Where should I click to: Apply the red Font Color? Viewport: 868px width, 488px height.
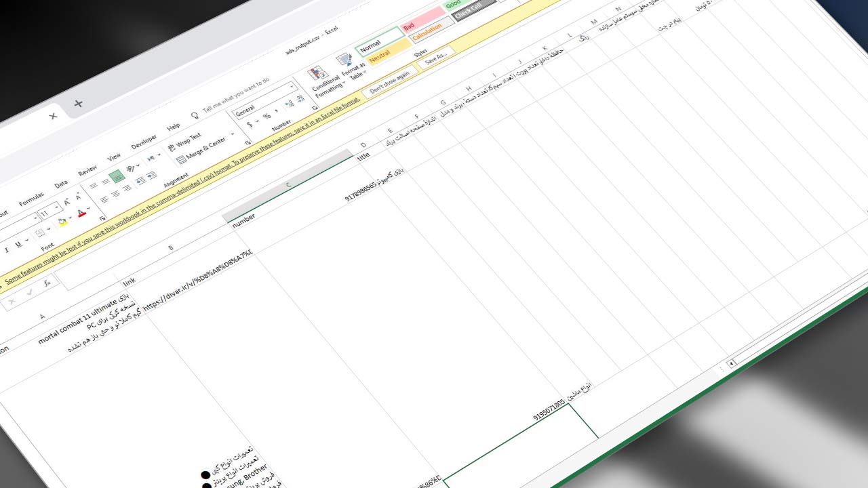[x=81, y=213]
